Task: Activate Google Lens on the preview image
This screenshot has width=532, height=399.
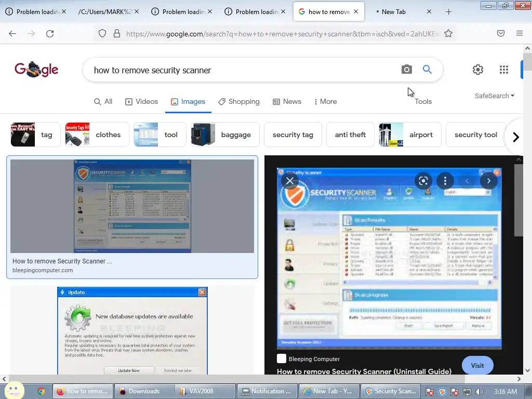Action: [x=423, y=181]
